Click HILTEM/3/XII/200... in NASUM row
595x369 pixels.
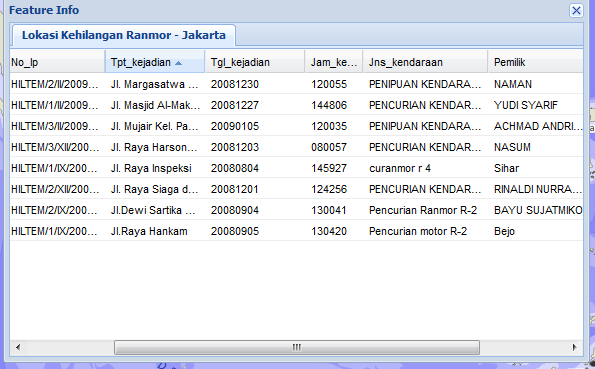pyautogui.click(x=55, y=147)
